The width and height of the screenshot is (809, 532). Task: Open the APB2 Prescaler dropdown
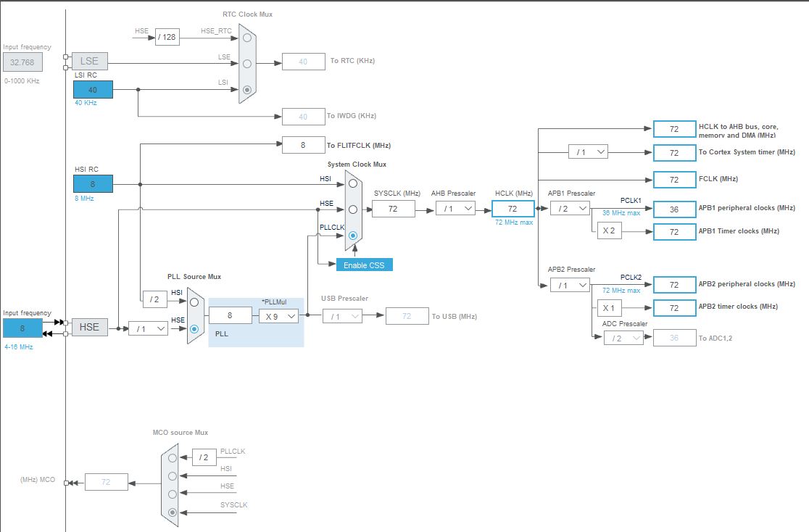pyautogui.click(x=570, y=285)
